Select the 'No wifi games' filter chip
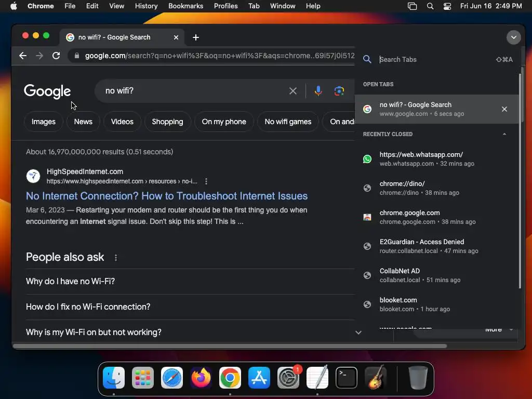532x399 pixels. tap(288, 122)
